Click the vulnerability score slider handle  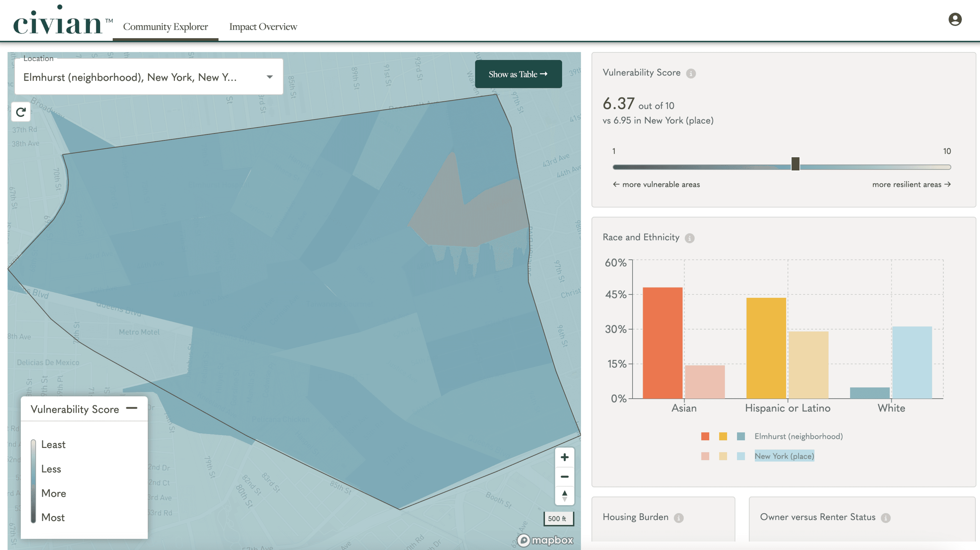(x=795, y=164)
